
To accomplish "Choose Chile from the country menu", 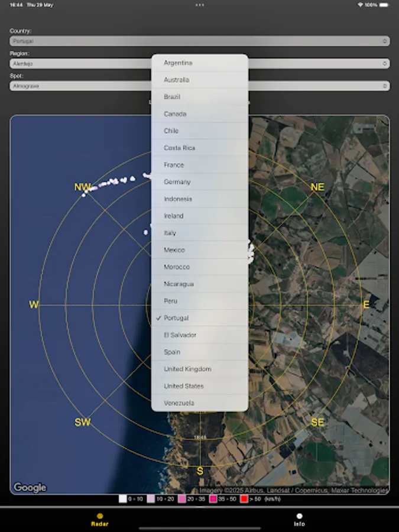I will pyautogui.click(x=200, y=131).
